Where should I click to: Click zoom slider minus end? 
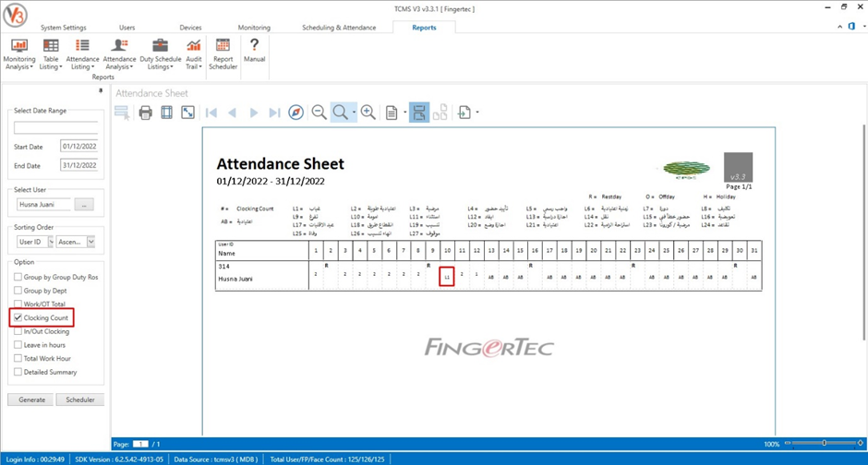pyautogui.click(x=789, y=443)
